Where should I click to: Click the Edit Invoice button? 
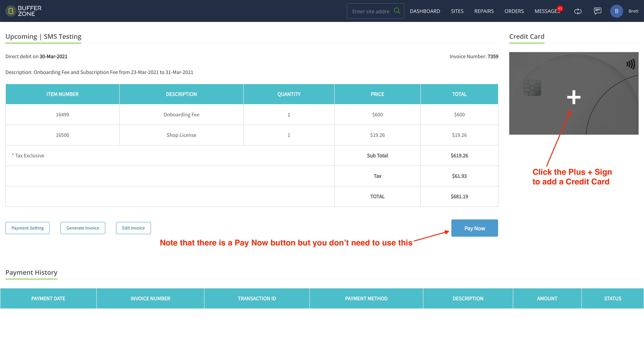[x=134, y=228]
